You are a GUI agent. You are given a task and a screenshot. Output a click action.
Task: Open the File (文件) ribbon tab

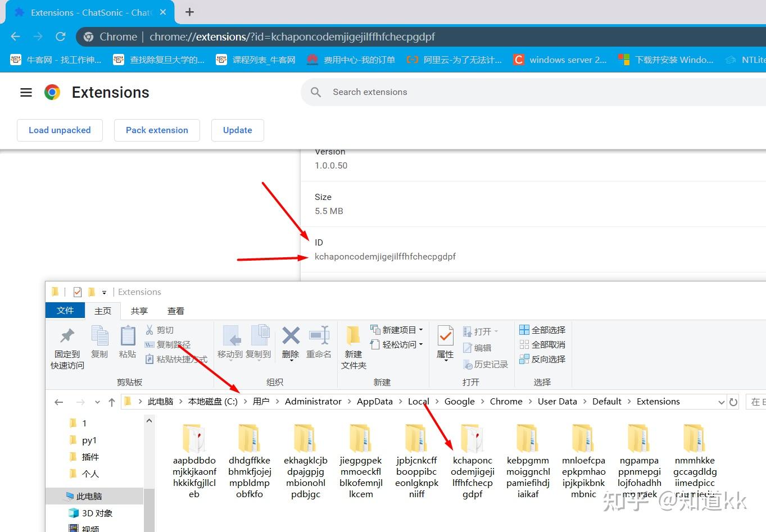click(x=65, y=311)
